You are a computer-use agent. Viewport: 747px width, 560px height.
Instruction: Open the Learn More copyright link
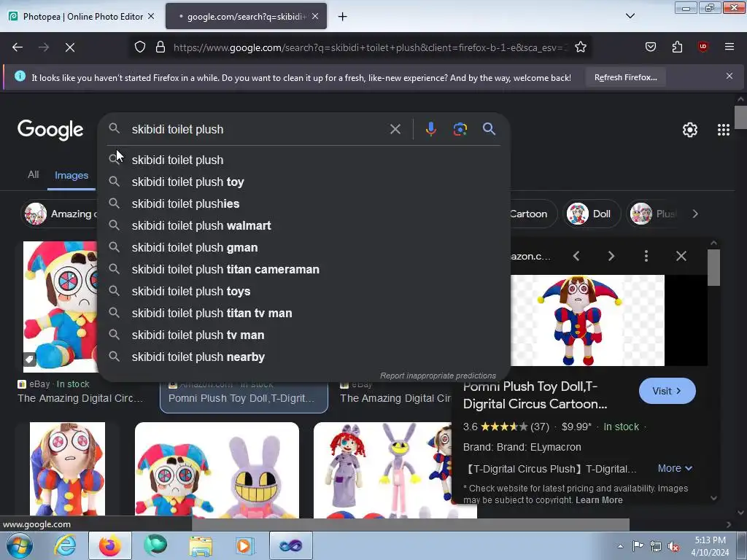pos(599,500)
